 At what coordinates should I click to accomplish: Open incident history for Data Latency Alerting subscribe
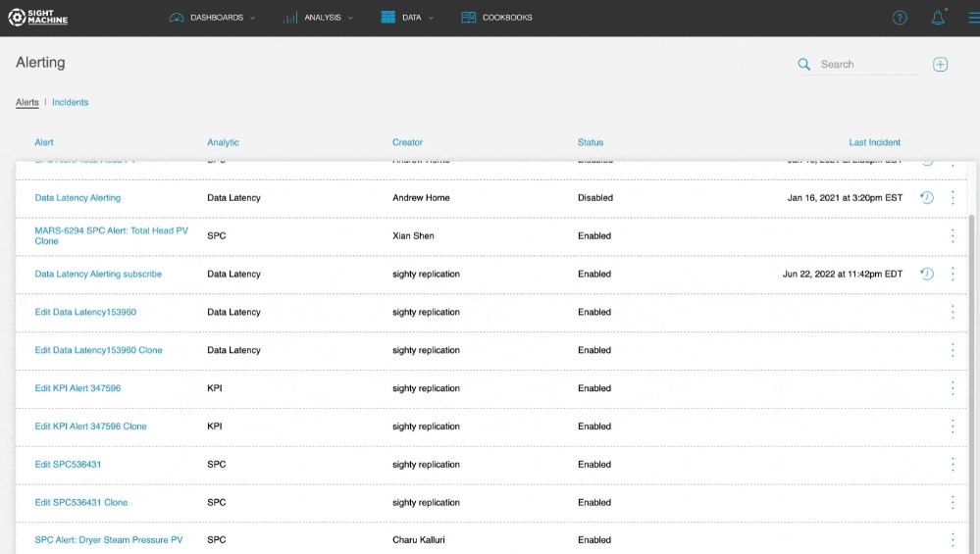927,274
